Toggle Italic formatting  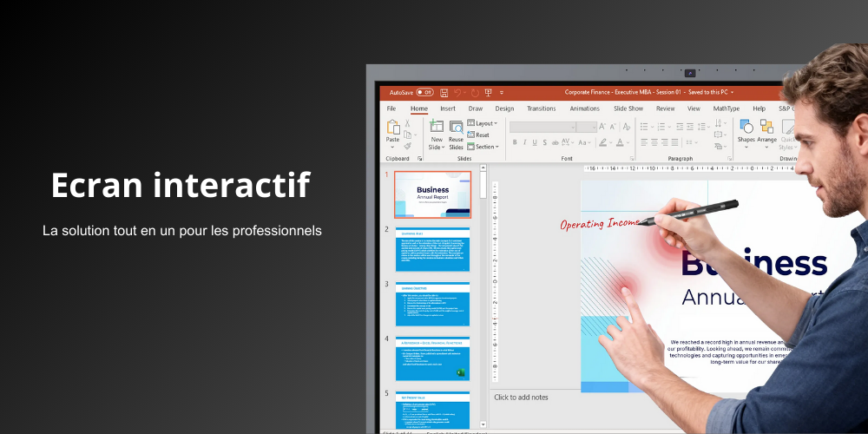523,142
